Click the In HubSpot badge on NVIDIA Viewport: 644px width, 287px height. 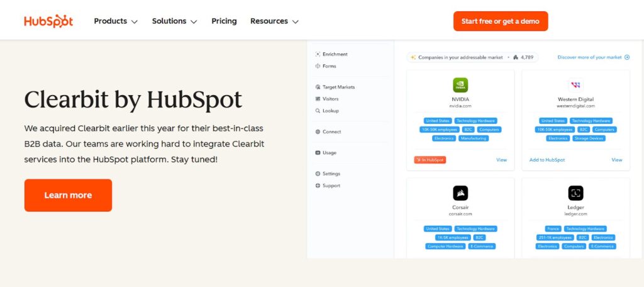pos(430,160)
